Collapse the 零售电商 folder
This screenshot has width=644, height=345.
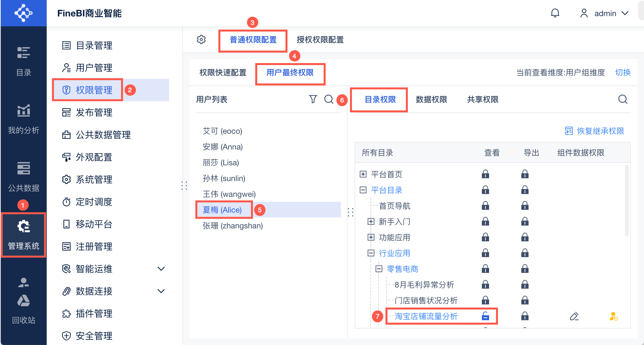pos(379,269)
